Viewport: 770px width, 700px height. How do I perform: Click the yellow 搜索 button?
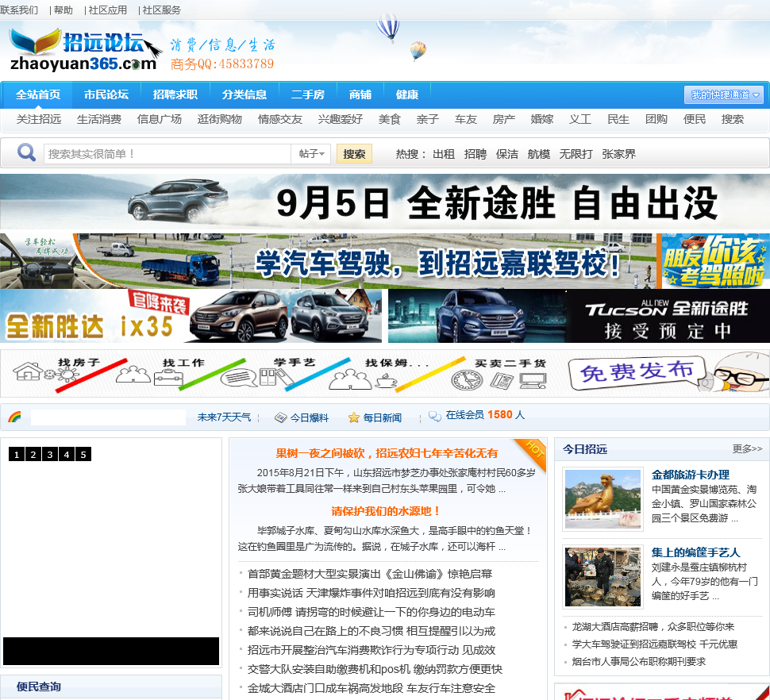pyautogui.click(x=354, y=154)
